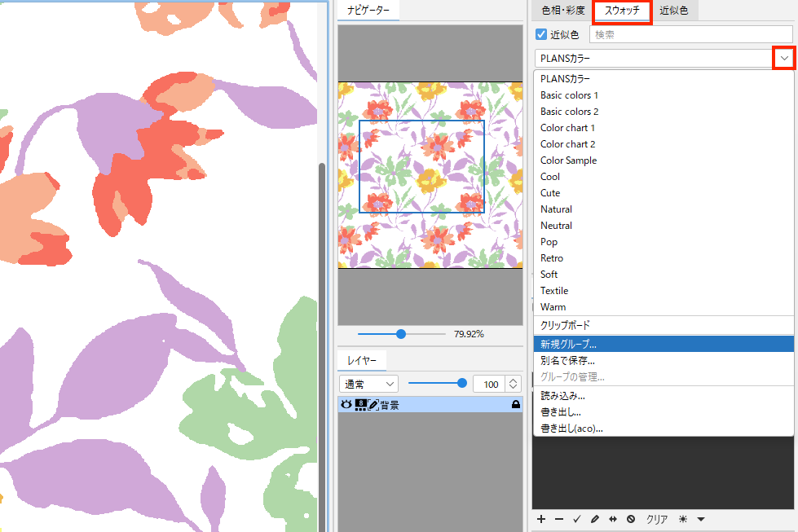Click the 8-bit color mode icon on 背景 layer
The width and height of the screenshot is (798, 532).
click(360, 404)
